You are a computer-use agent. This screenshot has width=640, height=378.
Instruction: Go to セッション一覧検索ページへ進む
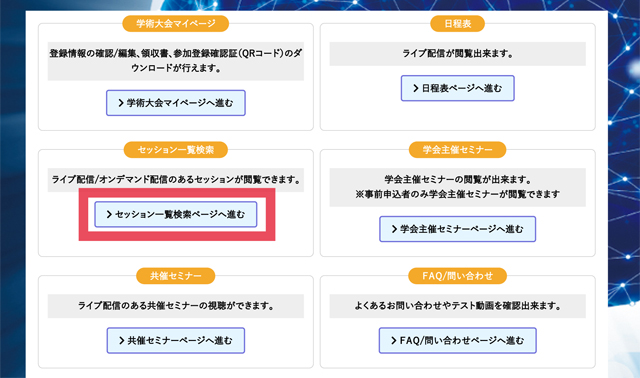[x=176, y=214]
